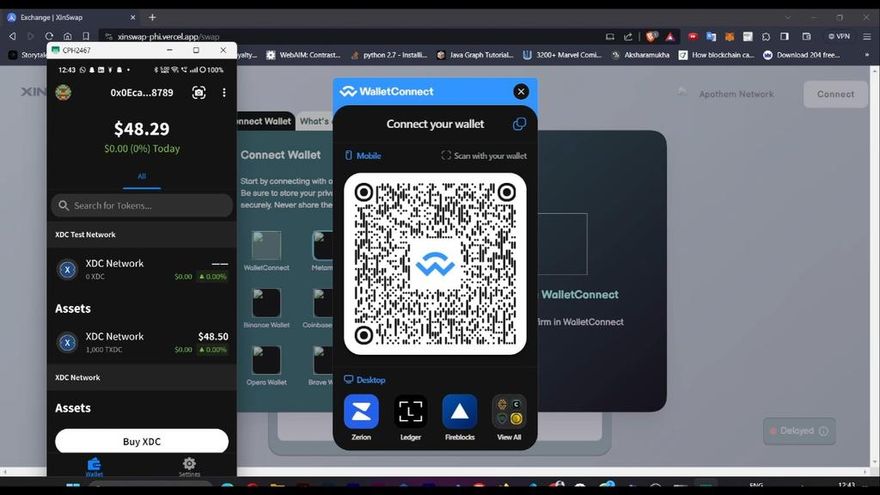Click the Connect button in XinSwap header
Viewport: 880px width, 495px height.
coord(835,94)
